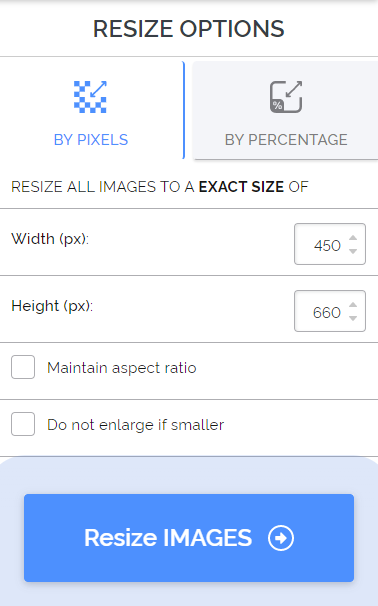
Task: Select the Maintain aspect ratio label
Action: click(x=122, y=368)
